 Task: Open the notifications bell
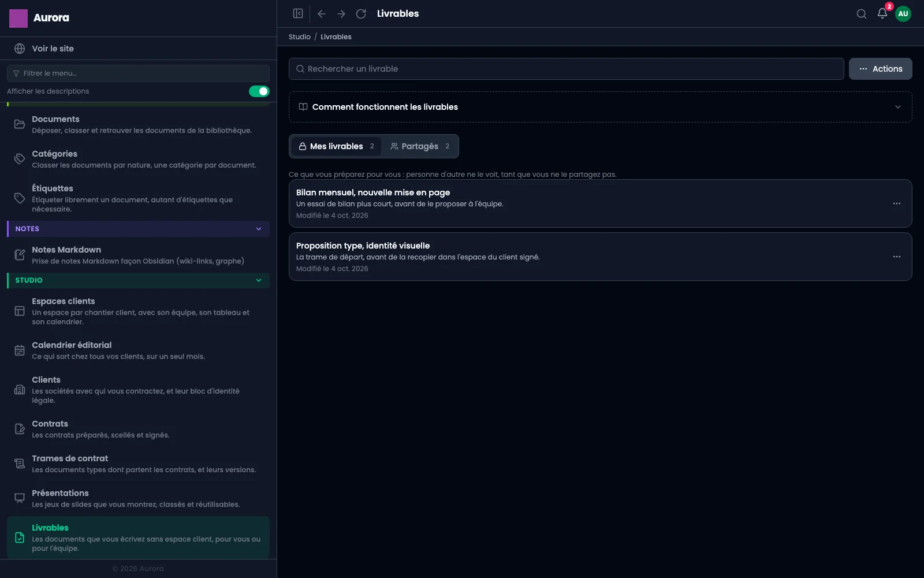[882, 13]
